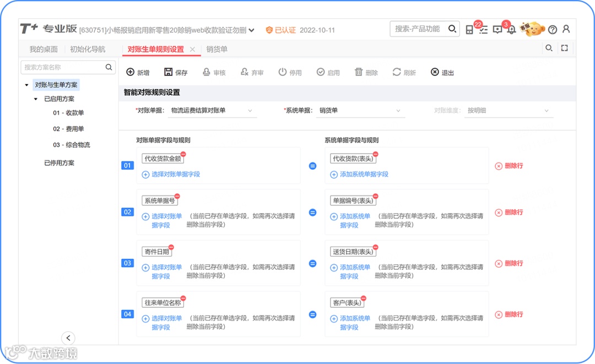
Task: Switch to the 销货单 tab
Action: coord(217,49)
